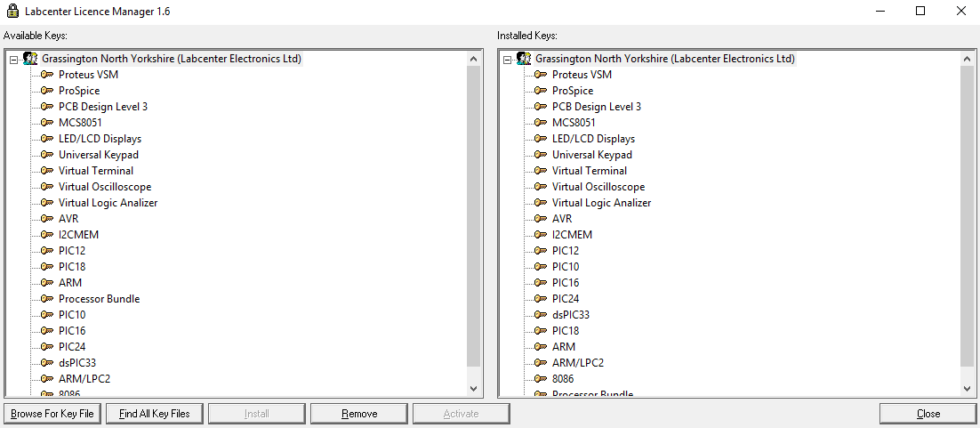980x428 pixels.
Task: Click the Installed Keys scrollbar thumb
Action: [967, 216]
